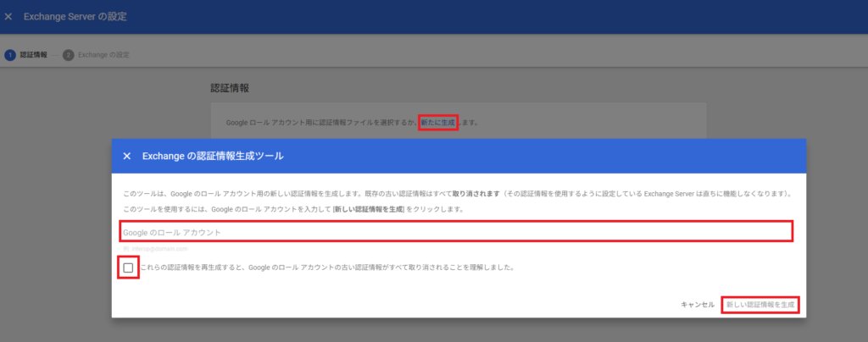This screenshot has width=868, height=342.
Task: Select step 1 認証情報 in stepper
Action: (26, 55)
